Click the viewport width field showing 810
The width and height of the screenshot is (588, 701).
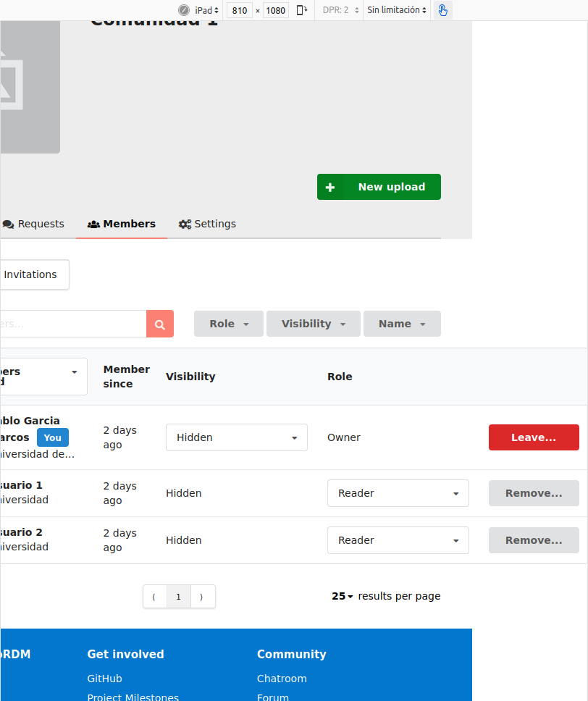click(239, 10)
